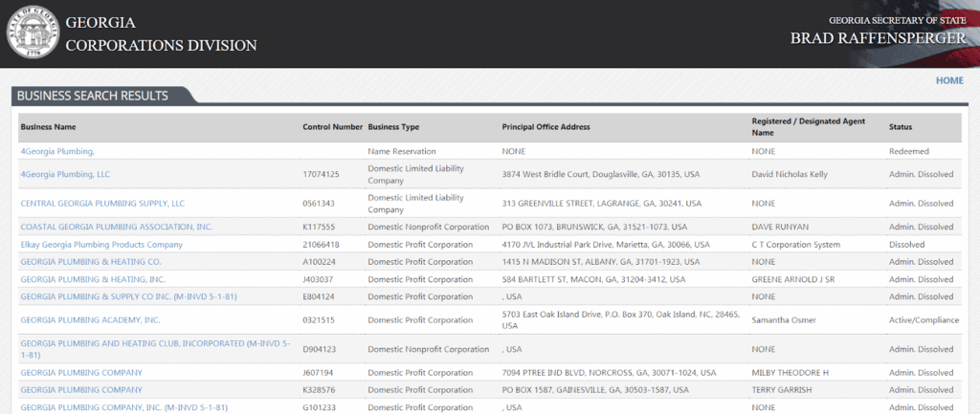Screen dimensions: 980x414
Task: Open GEORGIA PLUMBING ACADEMY, INC. link
Action: tap(90, 320)
